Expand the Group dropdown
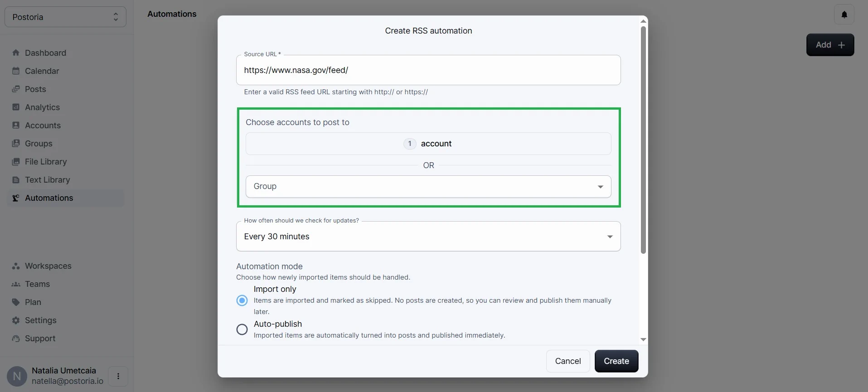Image resolution: width=868 pixels, height=392 pixels. (x=428, y=187)
